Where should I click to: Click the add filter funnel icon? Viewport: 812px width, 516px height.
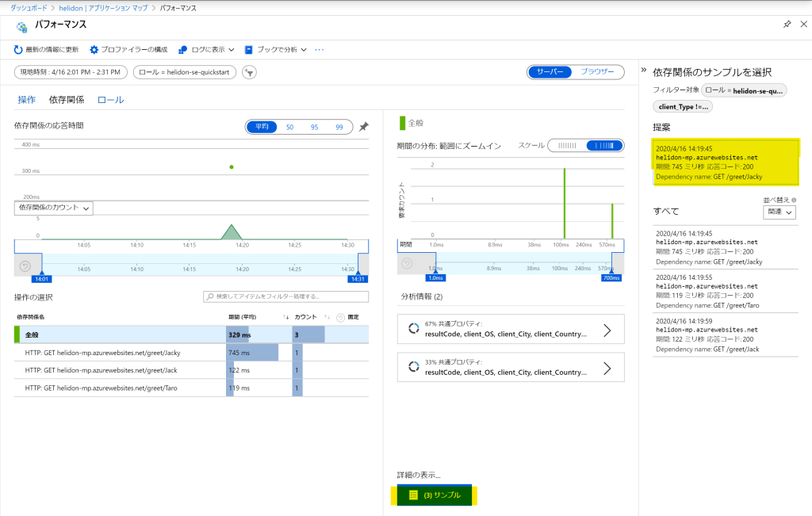(x=250, y=72)
